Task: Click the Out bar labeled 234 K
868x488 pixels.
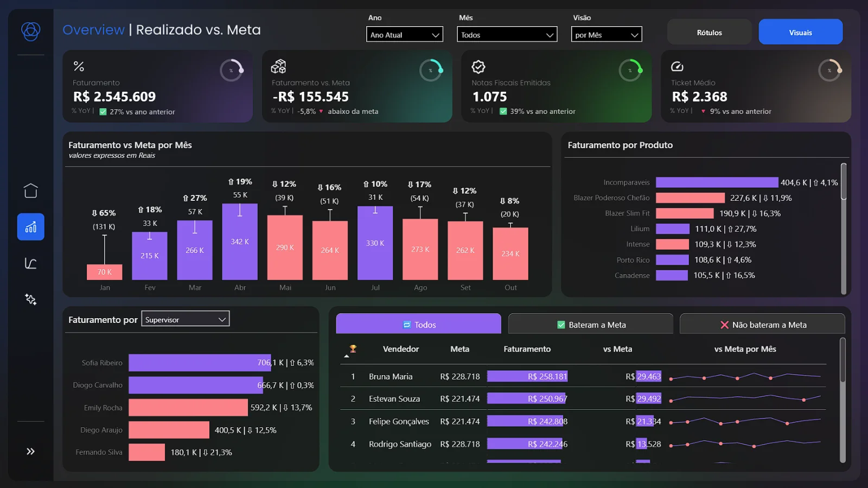Action: coord(510,253)
